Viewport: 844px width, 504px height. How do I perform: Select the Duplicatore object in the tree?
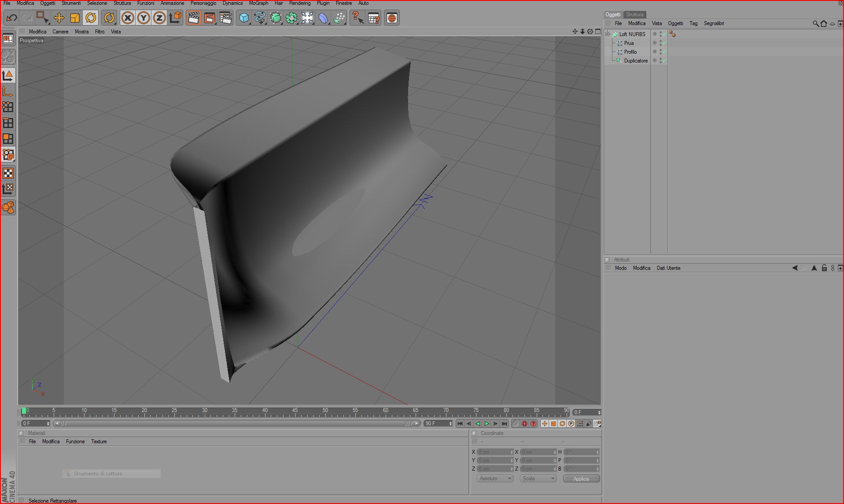(636, 61)
